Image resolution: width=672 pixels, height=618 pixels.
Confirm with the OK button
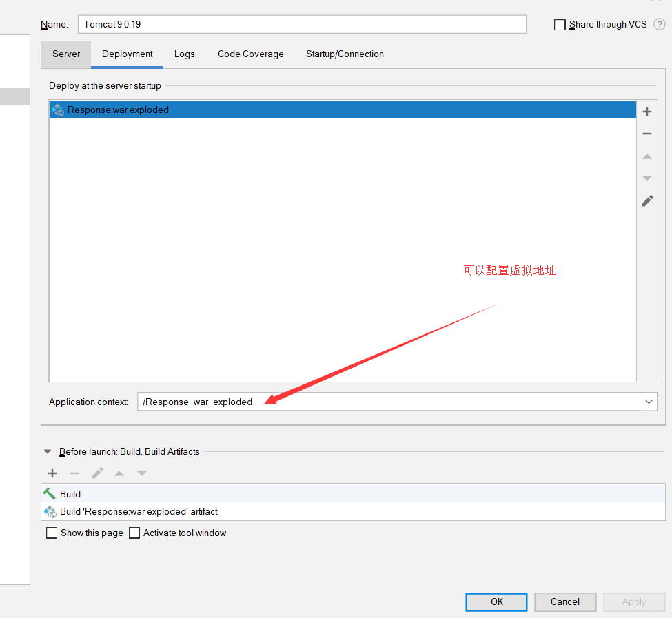point(496,601)
